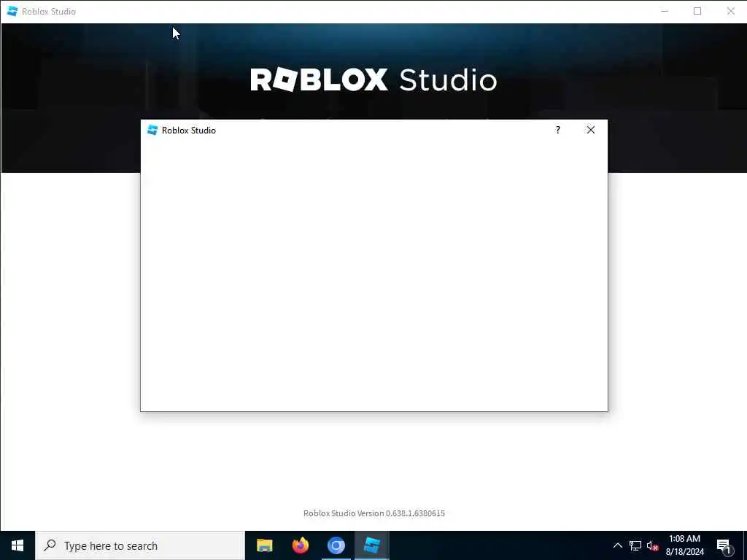Click the Roblox Studio icon in dialog title

pos(152,130)
